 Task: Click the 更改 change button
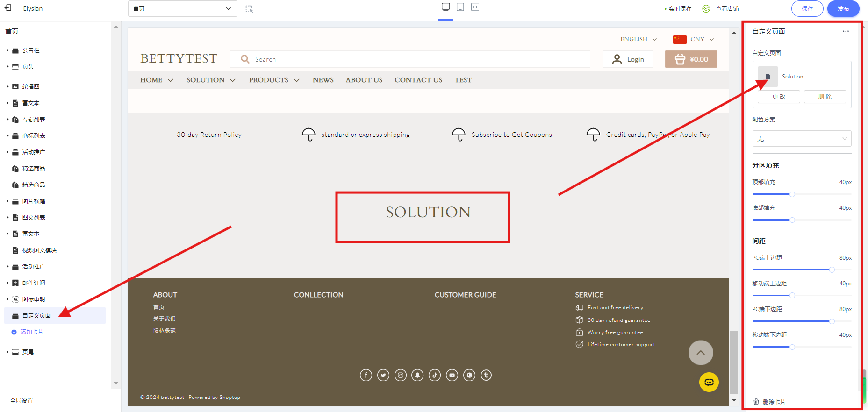[778, 97]
